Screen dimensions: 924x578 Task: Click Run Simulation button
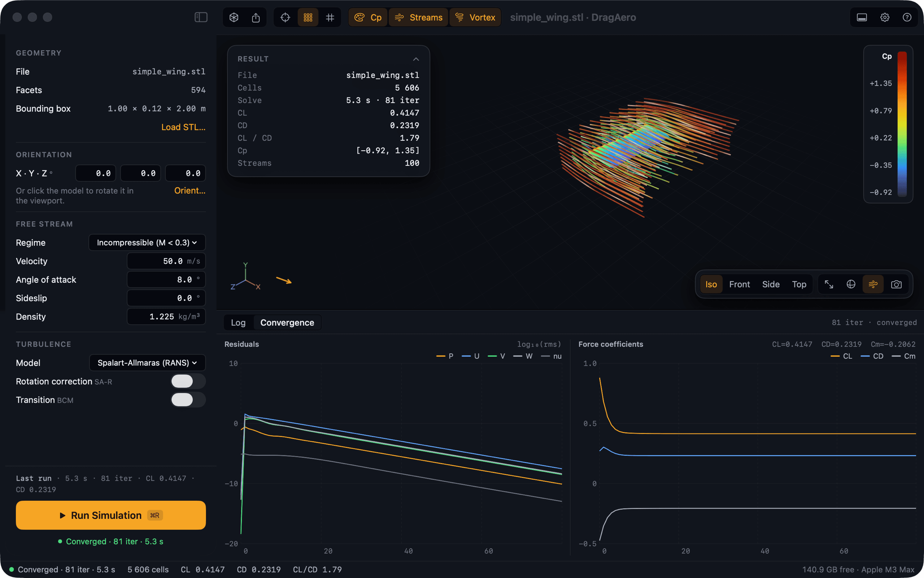click(111, 515)
